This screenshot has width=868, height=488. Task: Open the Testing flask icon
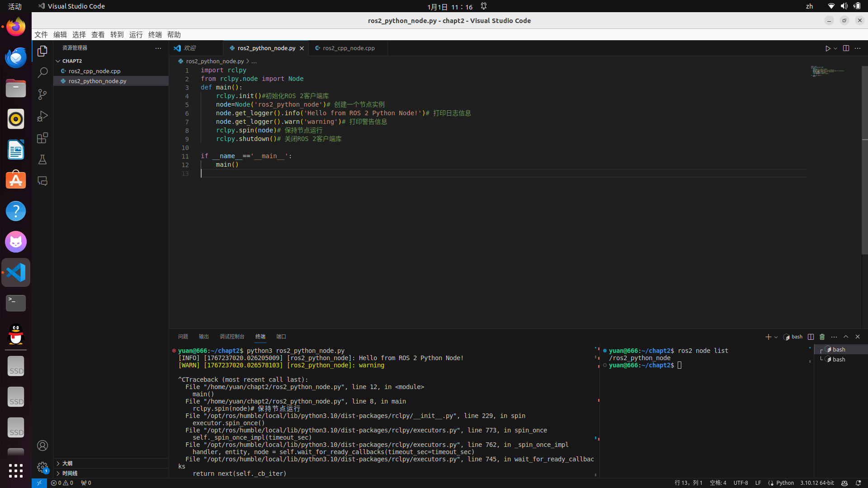click(42, 160)
